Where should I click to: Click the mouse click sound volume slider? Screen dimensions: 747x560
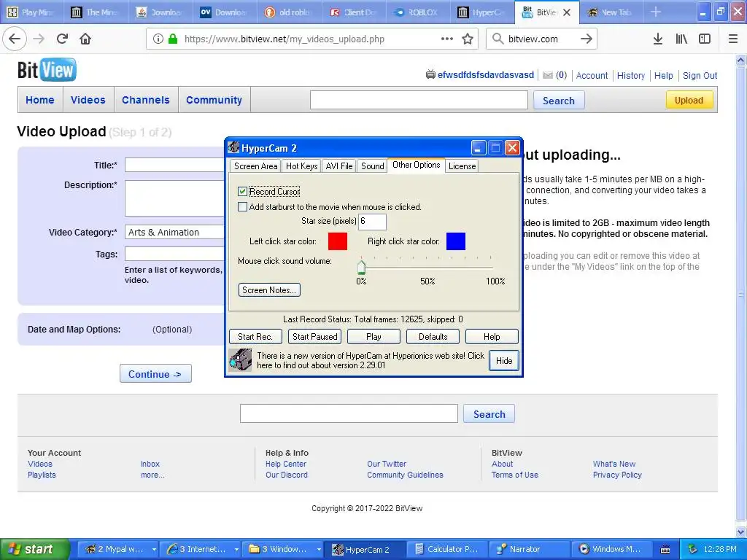pos(362,267)
